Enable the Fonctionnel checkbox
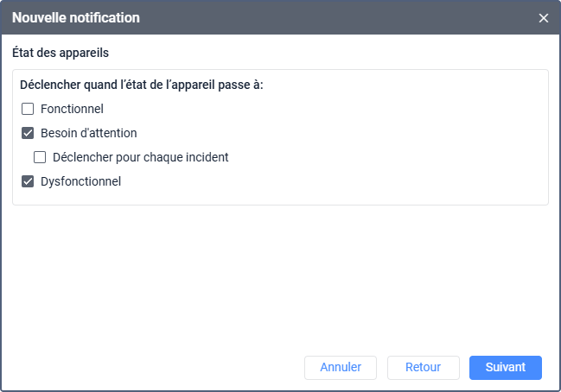561x392 pixels. pyautogui.click(x=28, y=110)
